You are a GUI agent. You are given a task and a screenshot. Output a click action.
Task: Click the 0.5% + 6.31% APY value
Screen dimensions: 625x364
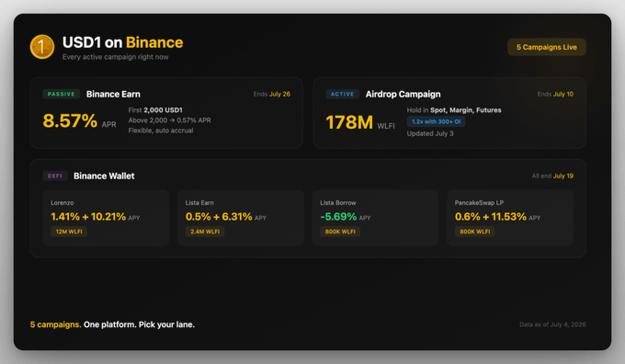pos(225,217)
